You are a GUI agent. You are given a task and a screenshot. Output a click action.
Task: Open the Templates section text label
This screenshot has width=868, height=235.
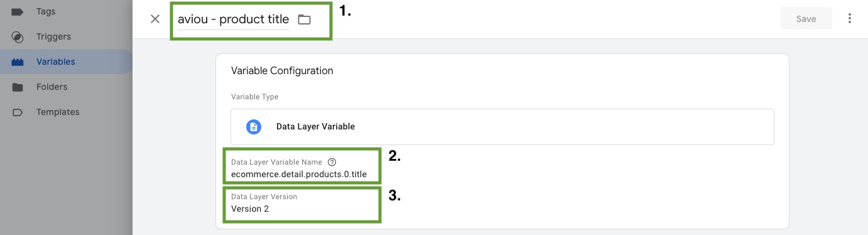pos(58,112)
